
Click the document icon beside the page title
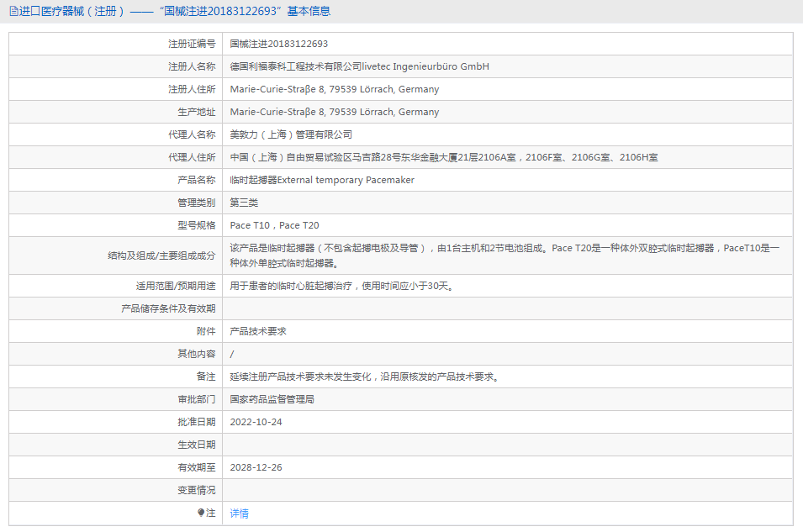click(13, 11)
